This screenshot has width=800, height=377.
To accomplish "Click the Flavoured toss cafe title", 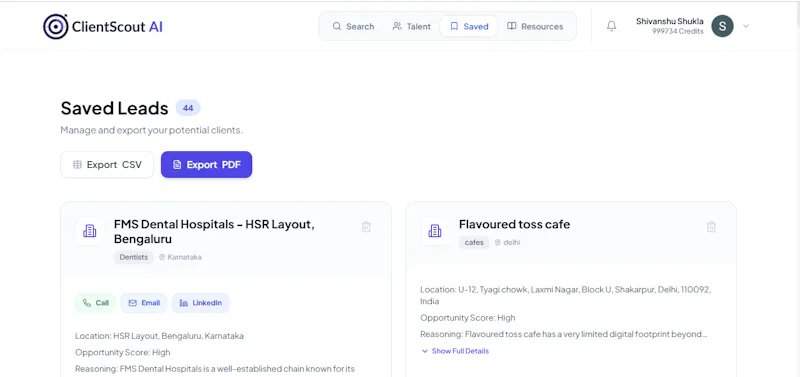I will [x=514, y=224].
